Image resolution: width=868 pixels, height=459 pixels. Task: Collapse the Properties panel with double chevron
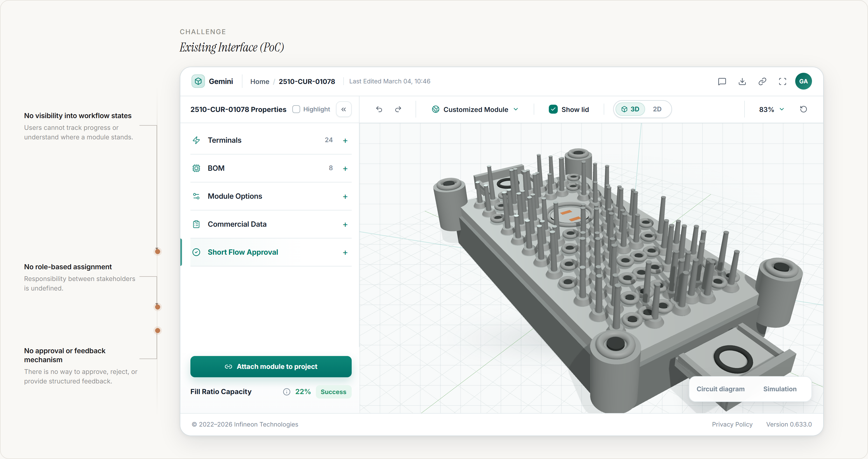(x=344, y=109)
